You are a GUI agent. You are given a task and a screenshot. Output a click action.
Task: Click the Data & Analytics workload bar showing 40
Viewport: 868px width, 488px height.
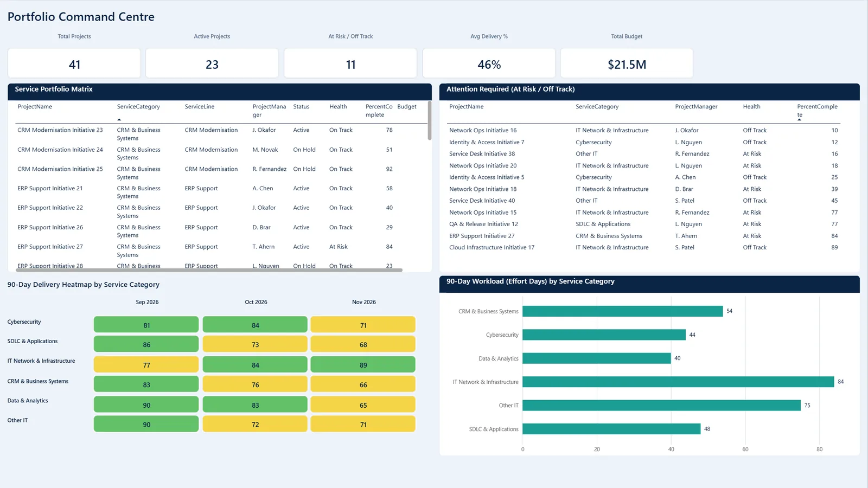click(597, 358)
